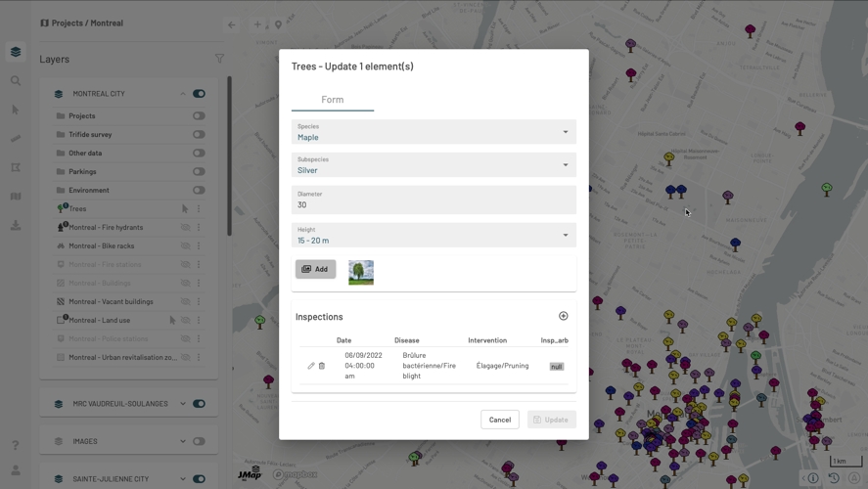Screen dimensions: 868x489
Task: Click the search magnifier icon in the sidebar
Action: click(16, 81)
